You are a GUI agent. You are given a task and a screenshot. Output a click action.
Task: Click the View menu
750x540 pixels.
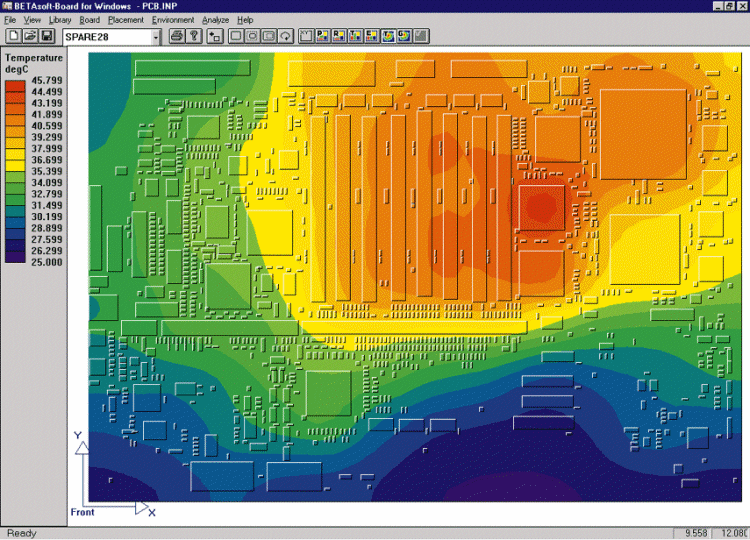[x=33, y=20]
